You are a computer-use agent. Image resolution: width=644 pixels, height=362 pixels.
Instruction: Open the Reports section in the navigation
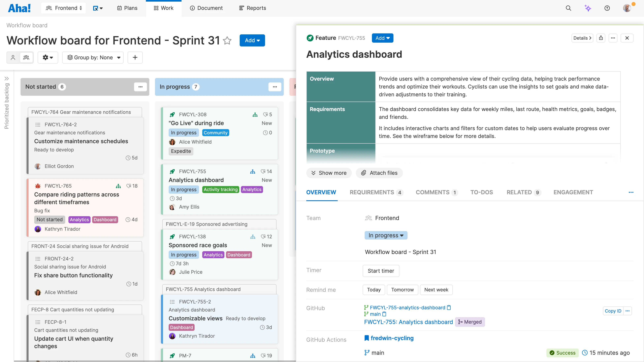[252, 8]
